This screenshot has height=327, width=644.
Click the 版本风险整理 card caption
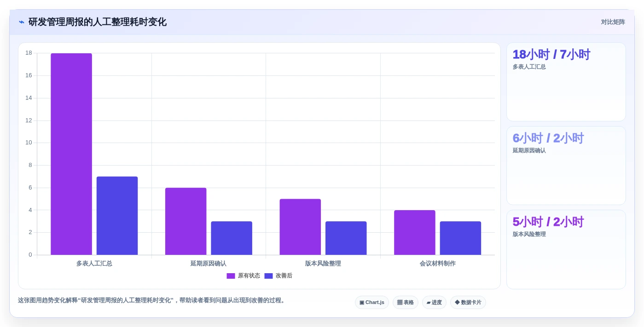pos(529,234)
